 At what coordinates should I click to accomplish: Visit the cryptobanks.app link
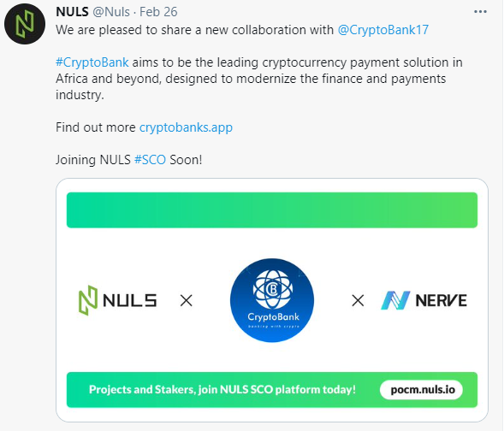186,127
